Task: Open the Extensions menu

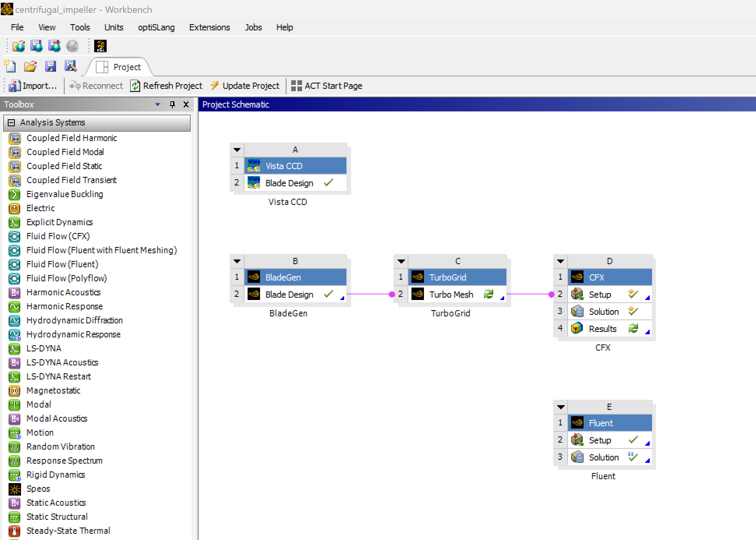Action: 209,27
